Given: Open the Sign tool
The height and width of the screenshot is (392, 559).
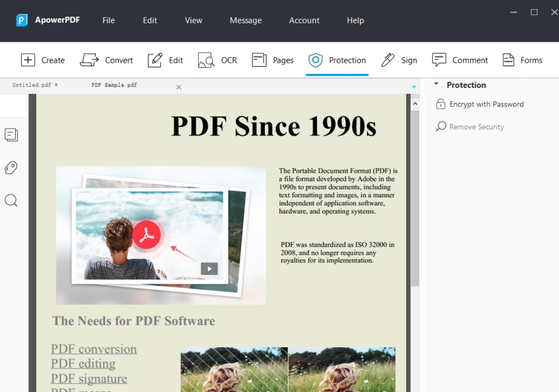Looking at the screenshot, I should pyautogui.click(x=399, y=60).
